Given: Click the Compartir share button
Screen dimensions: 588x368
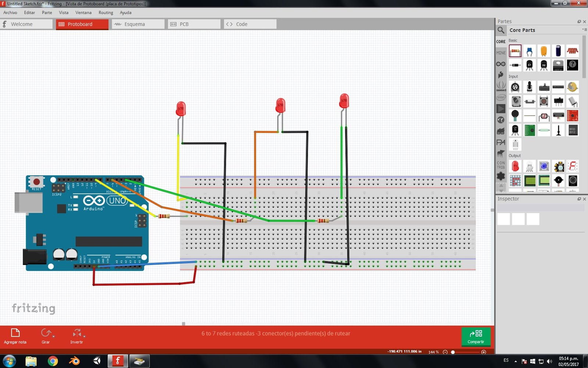Looking at the screenshot, I should [x=476, y=336].
